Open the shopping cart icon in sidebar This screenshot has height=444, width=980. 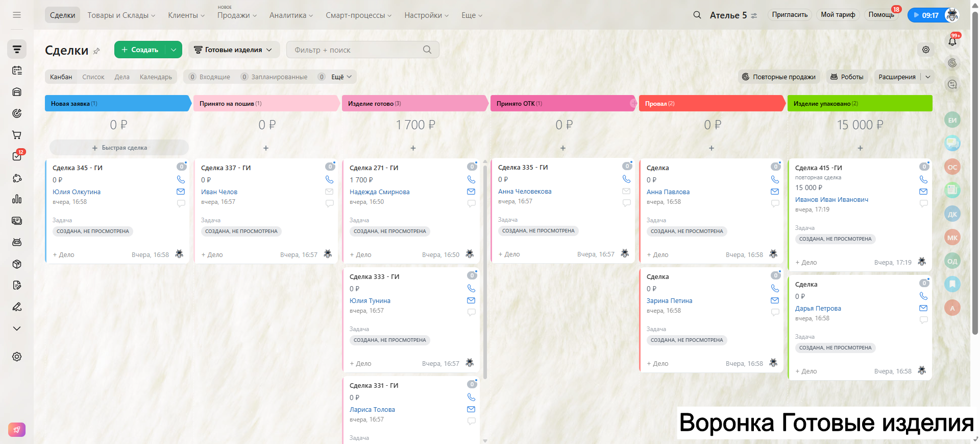click(x=17, y=135)
